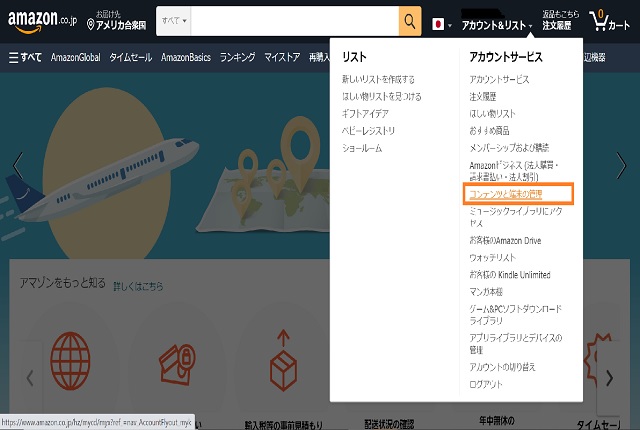Click アプリライブラリとデバイスの管理 link
The height and width of the screenshot is (430, 640).
click(x=516, y=344)
